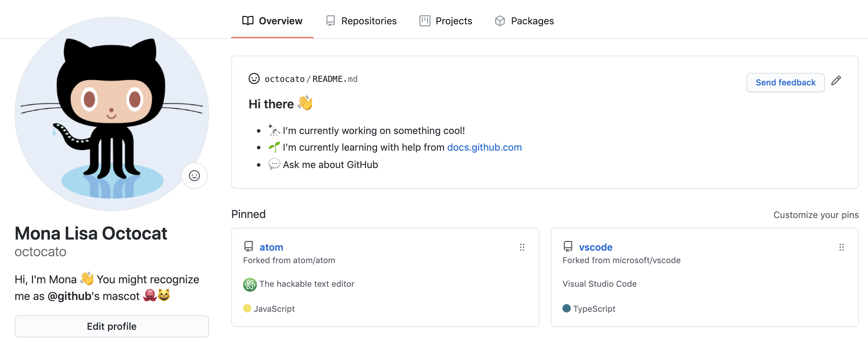Click the pencil icon to edit the profile README

click(837, 81)
